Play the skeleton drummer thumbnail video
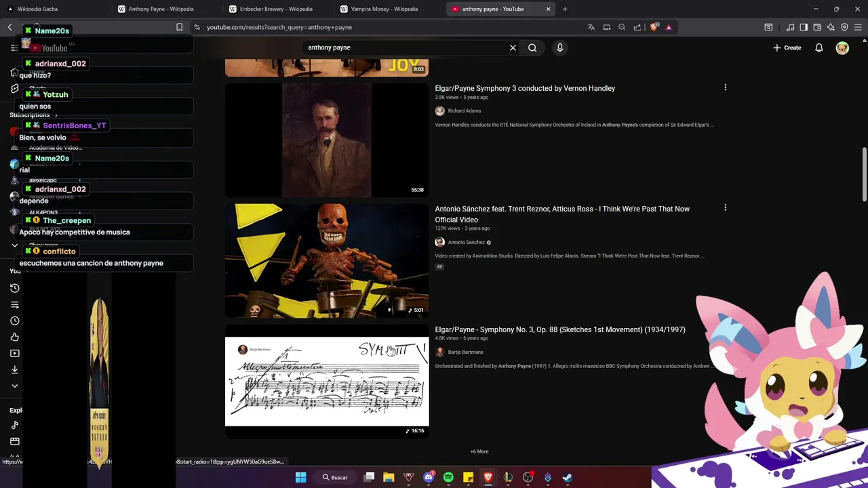The image size is (868, 488). pyautogui.click(x=327, y=261)
